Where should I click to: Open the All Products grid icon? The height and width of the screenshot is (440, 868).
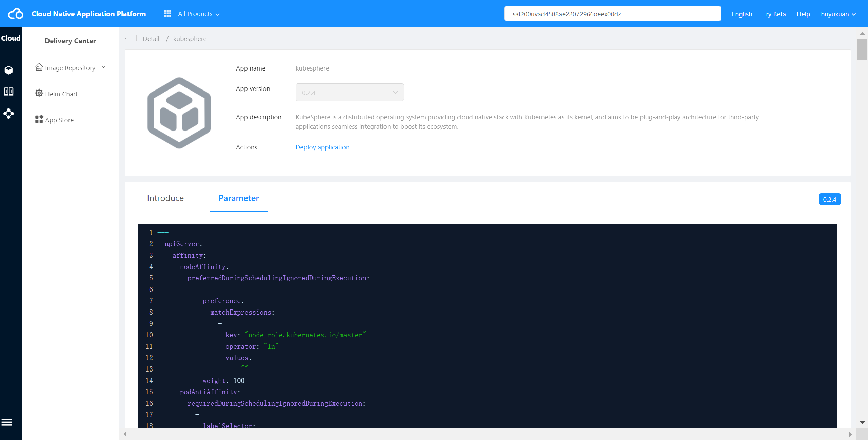[x=167, y=14]
